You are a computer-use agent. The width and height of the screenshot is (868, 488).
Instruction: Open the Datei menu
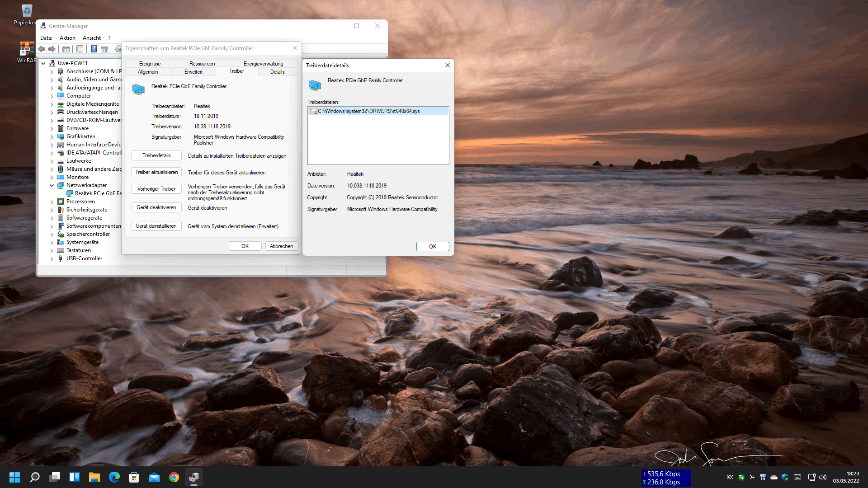(x=46, y=38)
